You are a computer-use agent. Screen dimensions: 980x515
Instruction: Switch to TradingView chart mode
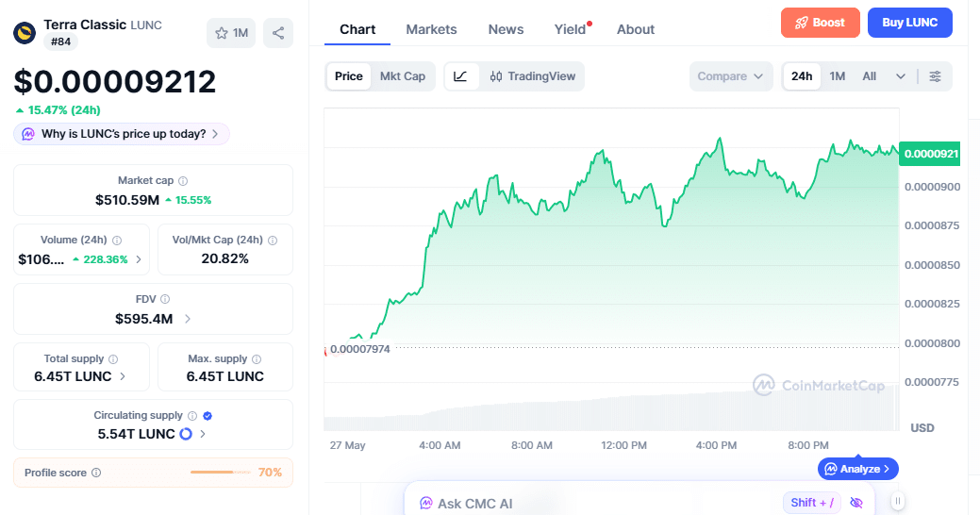(x=533, y=76)
